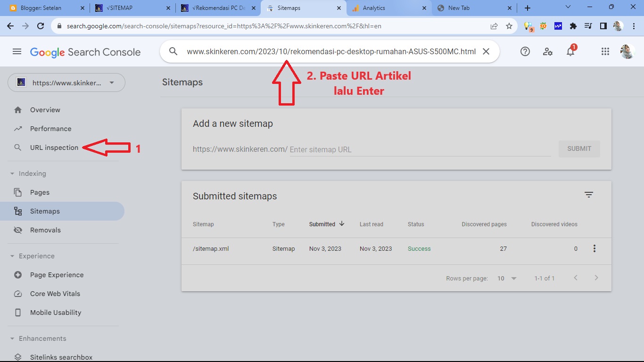This screenshot has height=362, width=644.
Task: Collapse the Enhancements section
Action: pyautogui.click(x=12, y=338)
